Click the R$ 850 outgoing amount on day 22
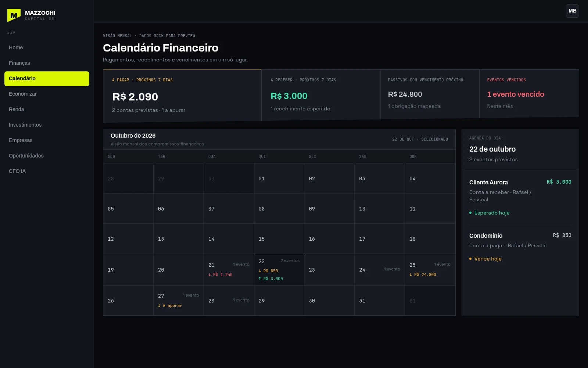The height and width of the screenshot is (368, 588). click(268, 271)
